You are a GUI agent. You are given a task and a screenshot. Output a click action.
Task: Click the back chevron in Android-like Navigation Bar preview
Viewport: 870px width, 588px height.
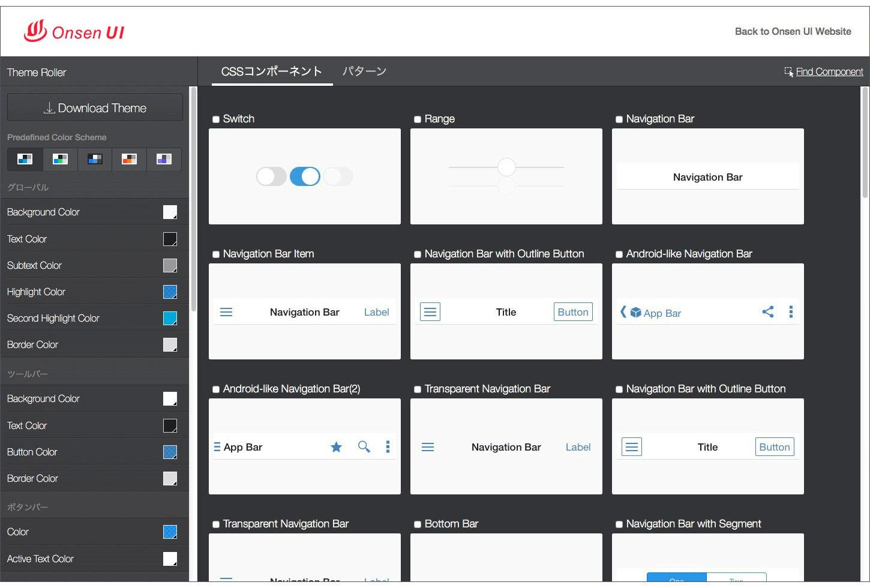tap(623, 311)
